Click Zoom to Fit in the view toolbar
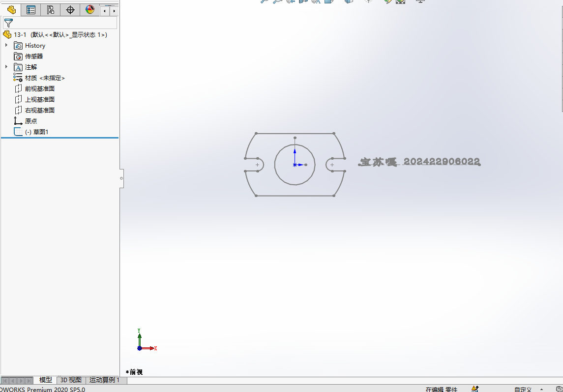This screenshot has height=392, width=563. [264, 1]
